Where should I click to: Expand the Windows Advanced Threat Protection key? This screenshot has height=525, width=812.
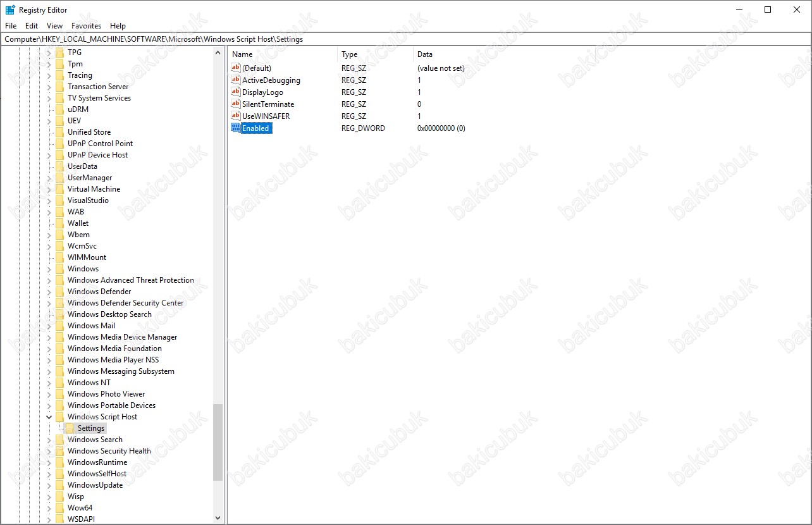point(49,280)
